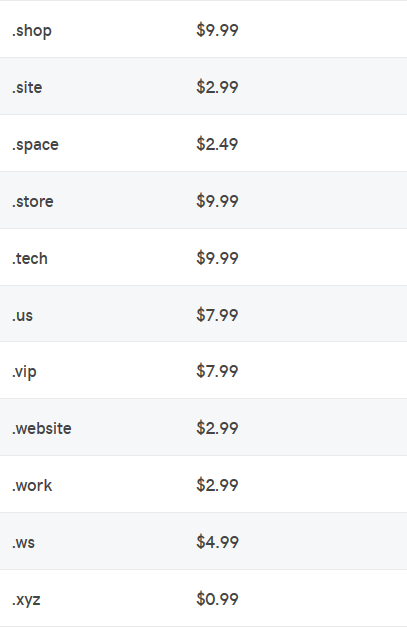The width and height of the screenshot is (407, 629).
Task: Select the $2.99 price for .work
Action: pyautogui.click(x=217, y=485)
